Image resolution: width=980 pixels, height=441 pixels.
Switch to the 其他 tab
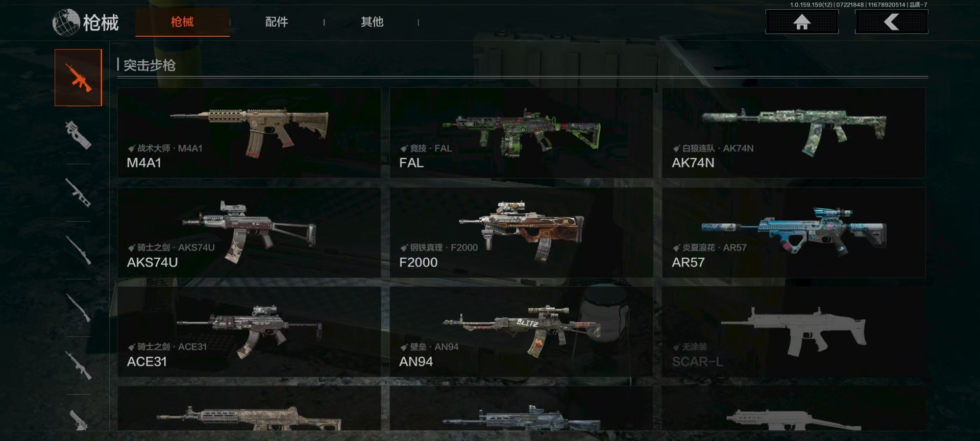pos(372,22)
